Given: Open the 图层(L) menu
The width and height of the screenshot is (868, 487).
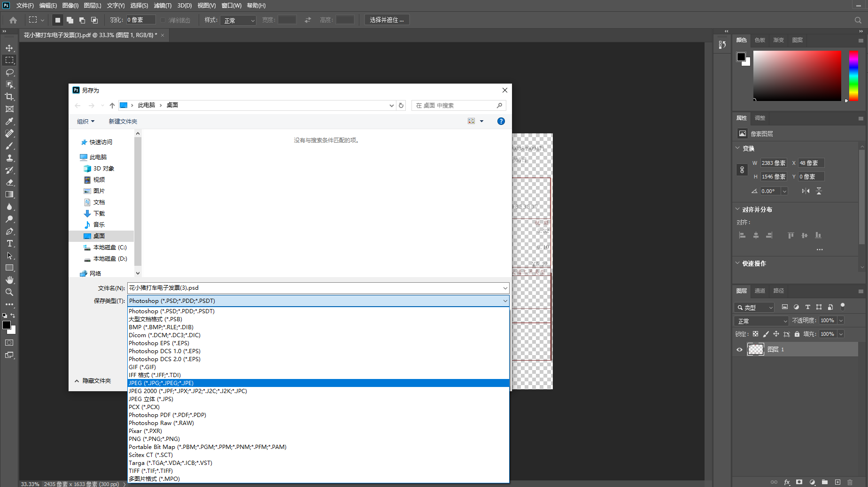Looking at the screenshot, I should (x=93, y=6).
